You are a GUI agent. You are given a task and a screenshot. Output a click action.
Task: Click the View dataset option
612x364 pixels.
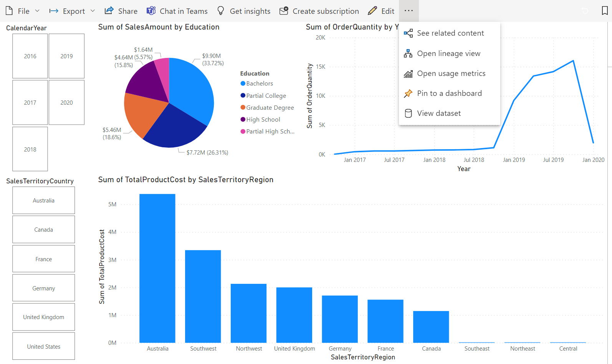click(x=438, y=113)
